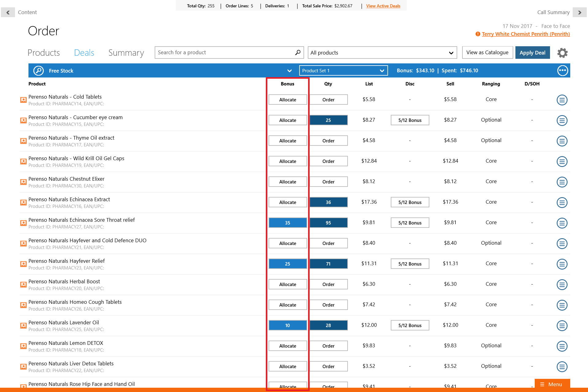Switch to the Summary tab
Screen dimensions: 588x392
[126, 53]
